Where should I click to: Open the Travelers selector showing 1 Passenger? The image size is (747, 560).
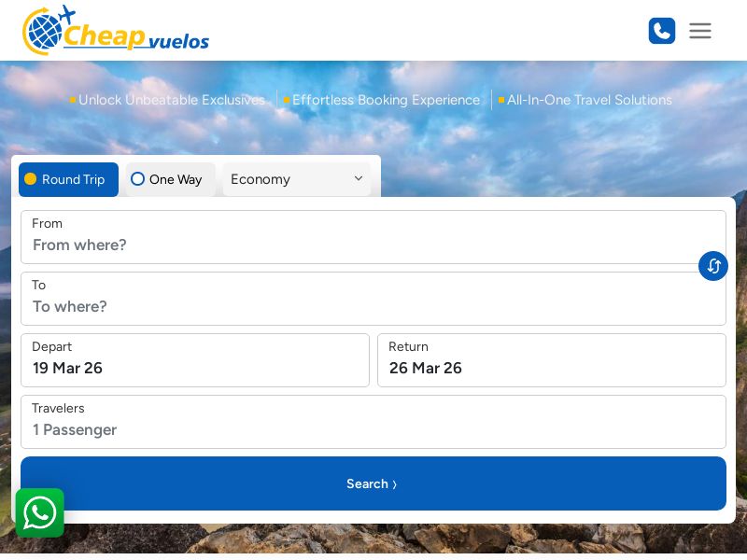373,422
